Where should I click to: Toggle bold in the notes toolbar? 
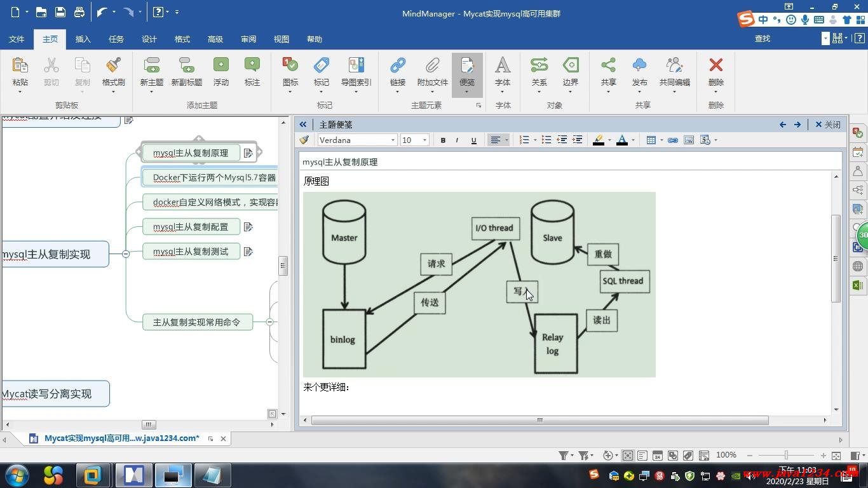(x=443, y=140)
